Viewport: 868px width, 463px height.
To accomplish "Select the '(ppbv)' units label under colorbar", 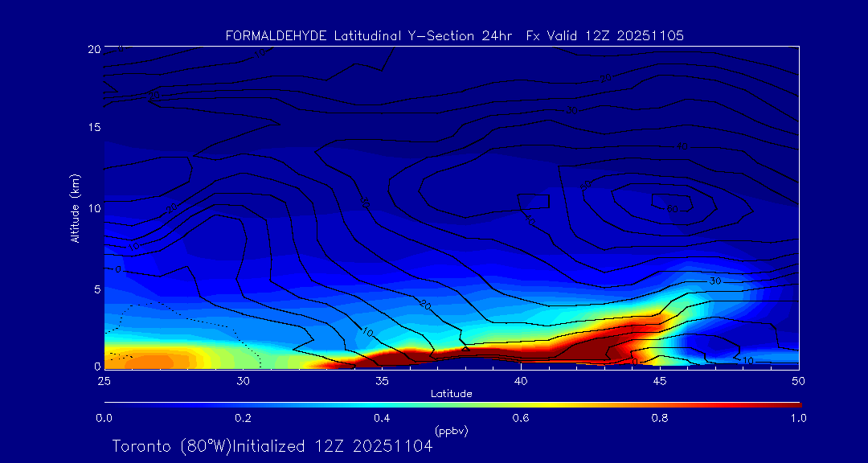I will pyautogui.click(x=451, y=431).
